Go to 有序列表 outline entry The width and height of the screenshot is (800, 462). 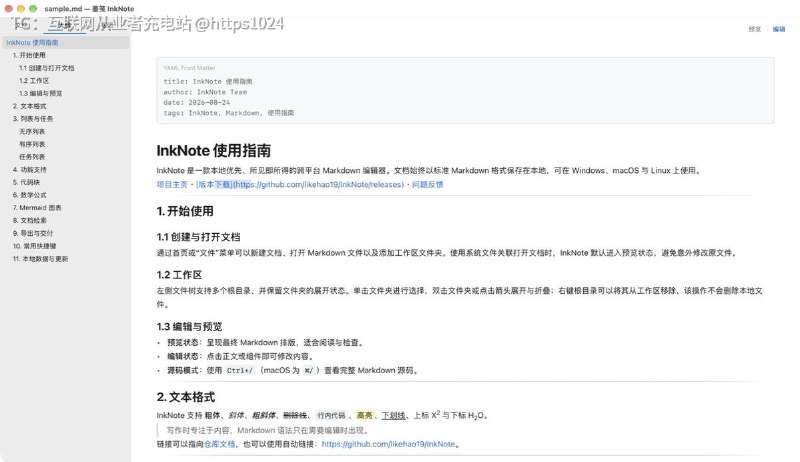click(32, 144)
